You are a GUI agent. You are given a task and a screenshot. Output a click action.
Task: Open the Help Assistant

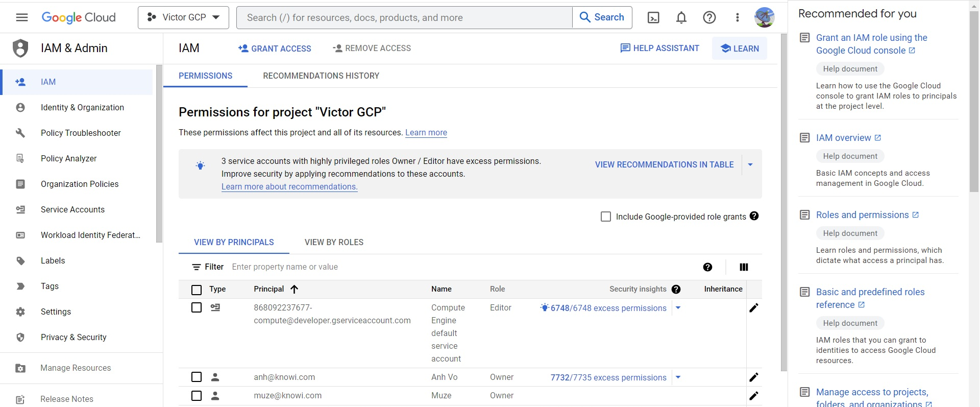click(659, 48)
